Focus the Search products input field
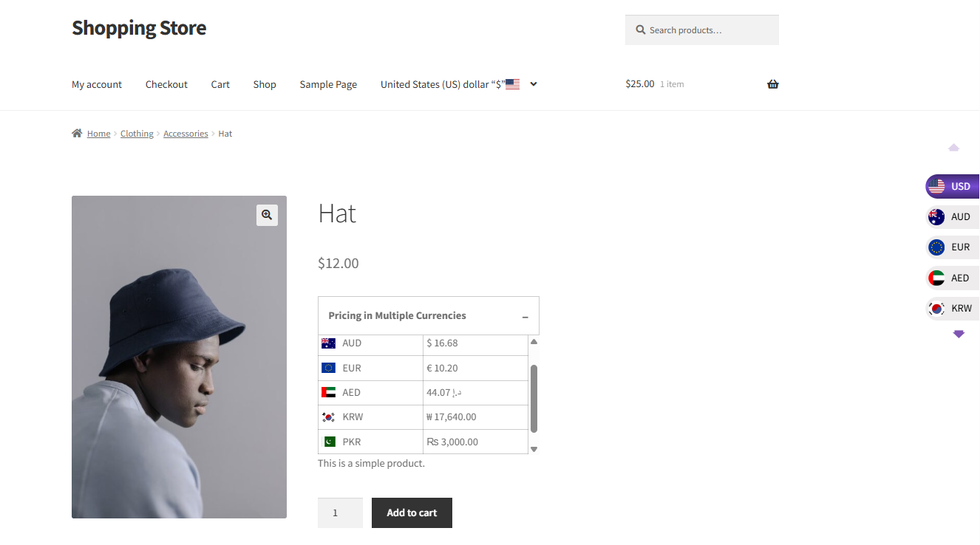980x545 pixels. [x=702, y=30]
